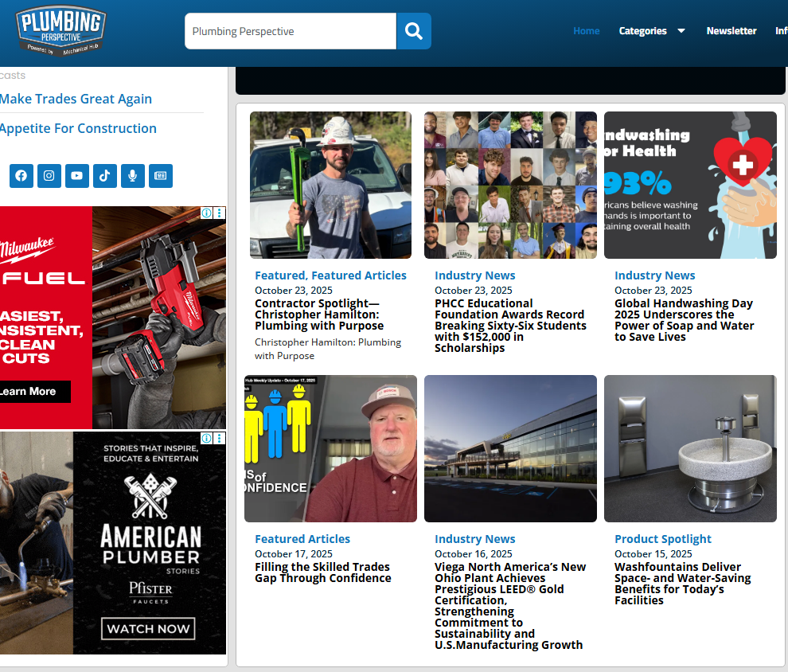Open PHCC Educational Foundation scholarships article title
The width and height of the screenshot is (788, 672).
point(510,326)
